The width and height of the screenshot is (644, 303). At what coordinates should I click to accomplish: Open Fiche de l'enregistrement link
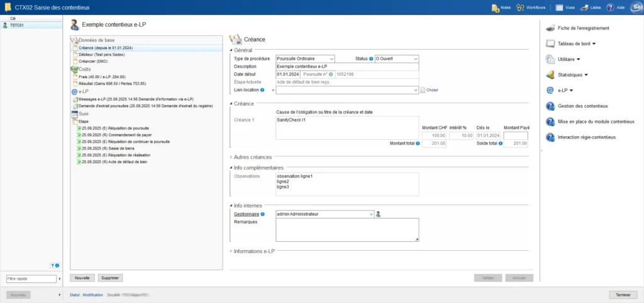[x=583, y=28]
